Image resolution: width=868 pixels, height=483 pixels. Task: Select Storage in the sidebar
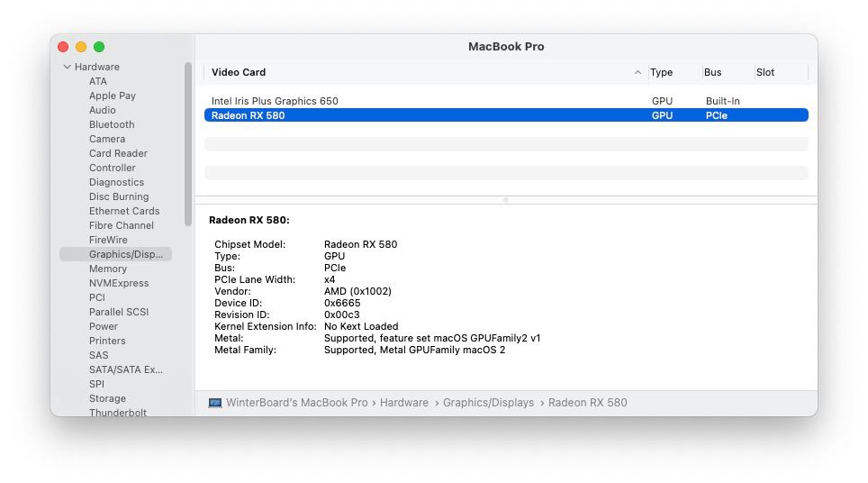click(107, 397)
